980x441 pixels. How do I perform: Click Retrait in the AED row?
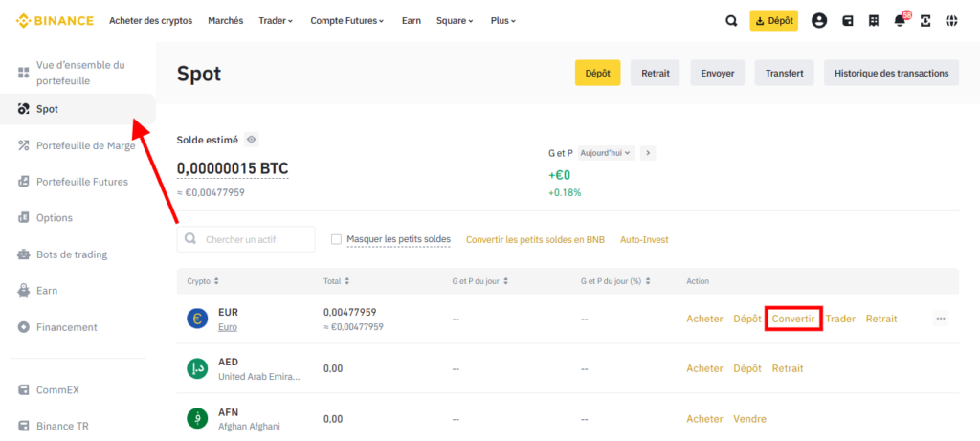(788, 368)
